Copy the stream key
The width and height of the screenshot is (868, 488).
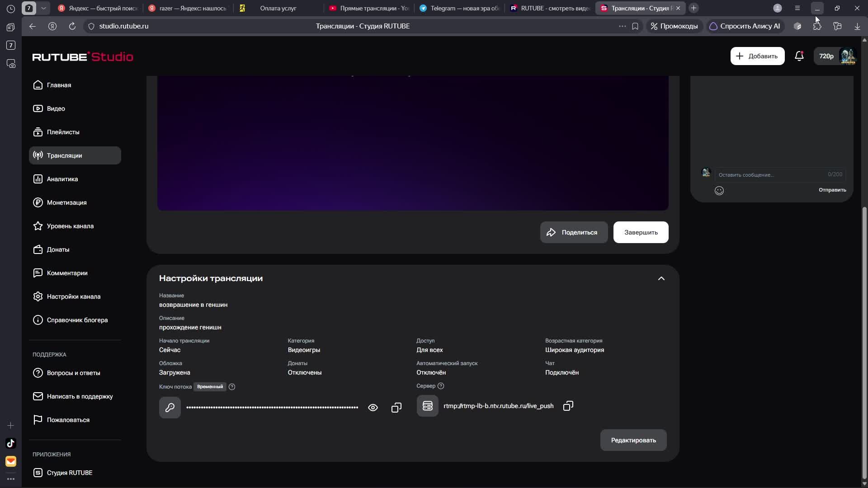pos(396,408)
